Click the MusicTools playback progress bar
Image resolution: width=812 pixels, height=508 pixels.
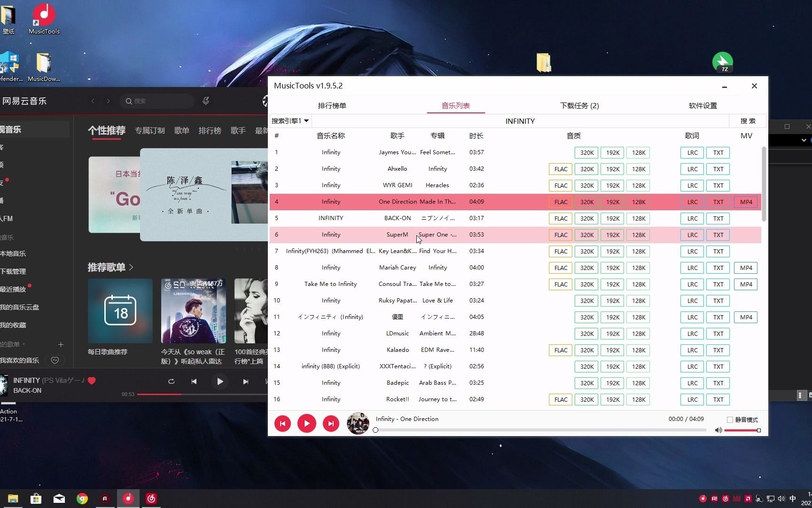coord(540,430)
